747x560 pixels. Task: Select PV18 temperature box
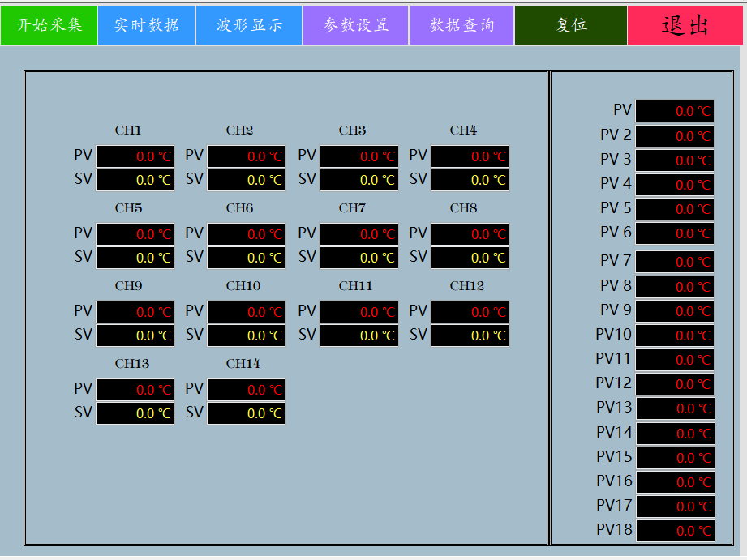click(676, 531)
